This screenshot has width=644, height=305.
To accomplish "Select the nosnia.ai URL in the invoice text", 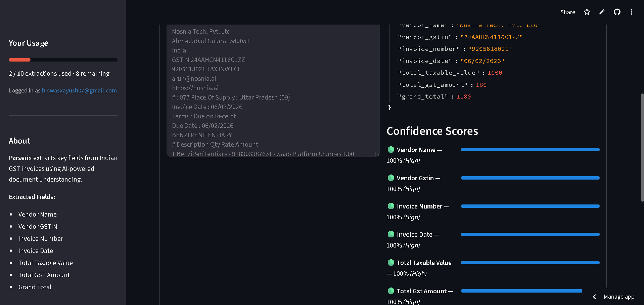I will (195, 88).
